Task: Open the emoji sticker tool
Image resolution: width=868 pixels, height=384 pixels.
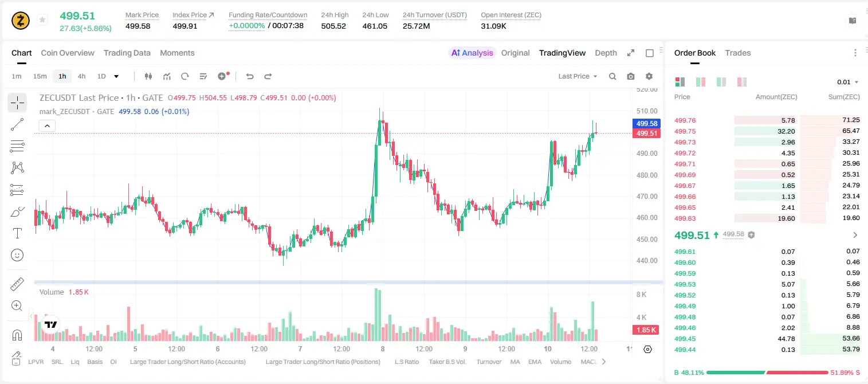Action: pyautogui.click(x=17, y=255)
